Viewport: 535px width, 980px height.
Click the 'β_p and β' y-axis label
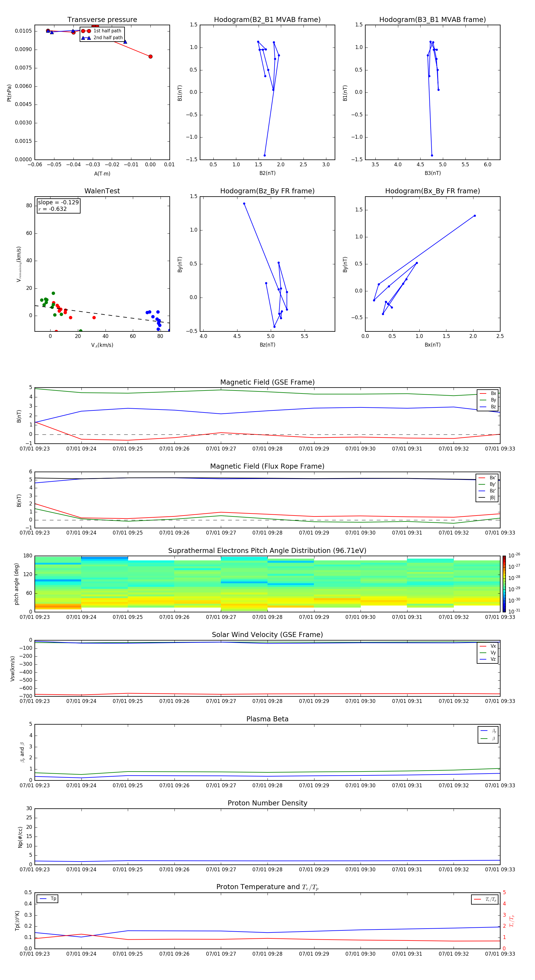22,752
